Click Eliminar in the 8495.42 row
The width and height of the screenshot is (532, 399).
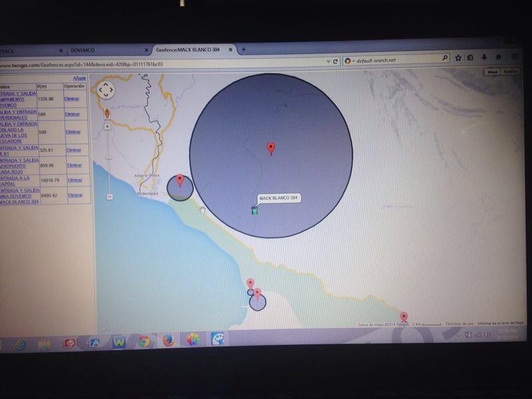75,195
